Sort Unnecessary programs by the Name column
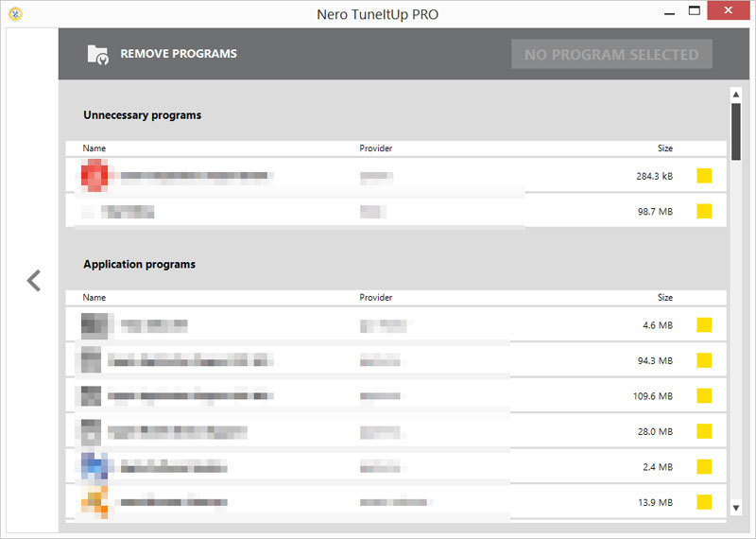Viewport: 756px width, 539px height. click(x=94, y=148)
